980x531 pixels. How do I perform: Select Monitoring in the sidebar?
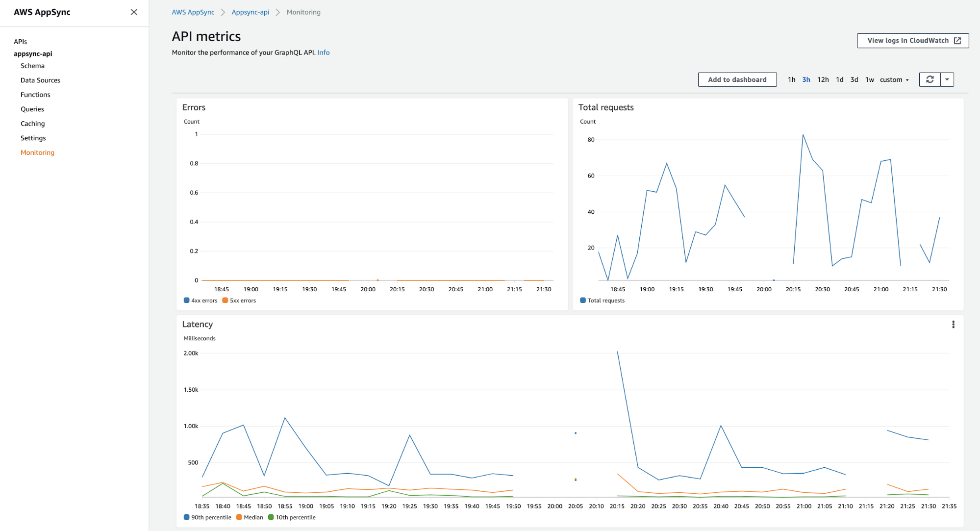pos(37,152)
